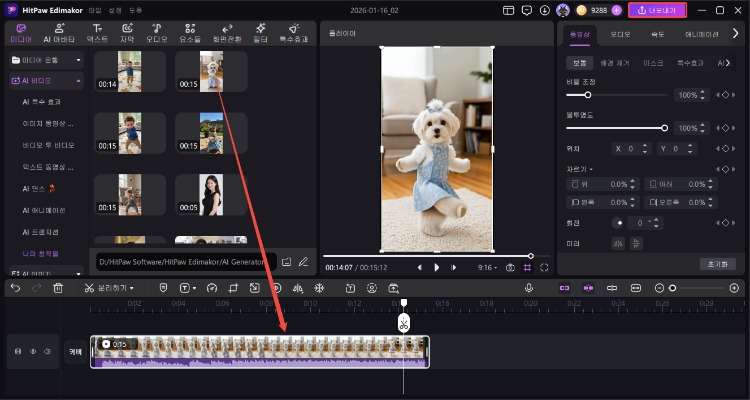Switch to the 속도 speed tab

657,34
